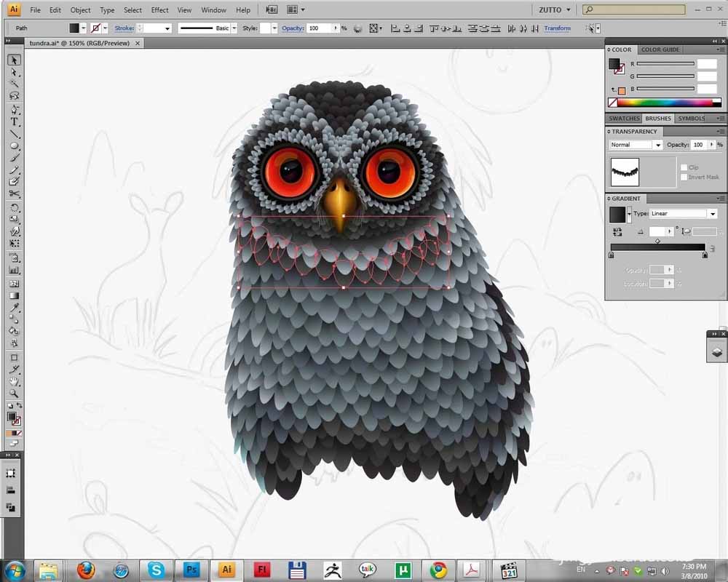Image resolution: width=728 pixels, height=582 pixels.
Task: Select the Direct Selection tool
Action: coord(14,72)
